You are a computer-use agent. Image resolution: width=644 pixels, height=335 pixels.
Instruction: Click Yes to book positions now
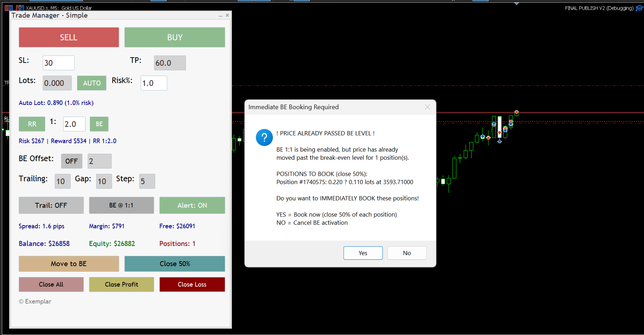(363, 253)
